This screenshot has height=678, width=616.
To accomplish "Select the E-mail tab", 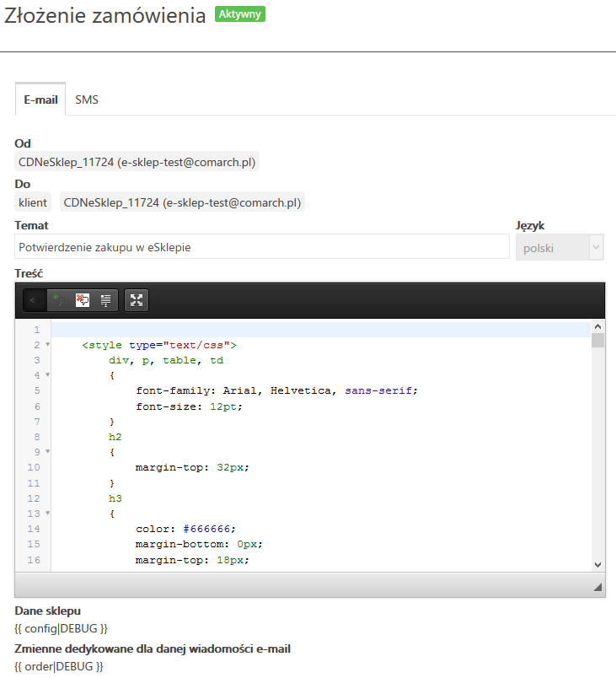I will [40, 100].
